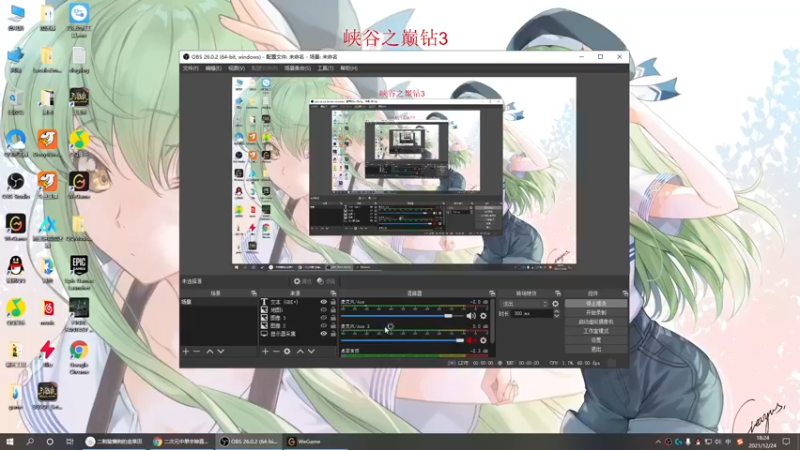Open the 滤镜 filters button above Sources
Viewport: 800px width, 450px height.
327,281
